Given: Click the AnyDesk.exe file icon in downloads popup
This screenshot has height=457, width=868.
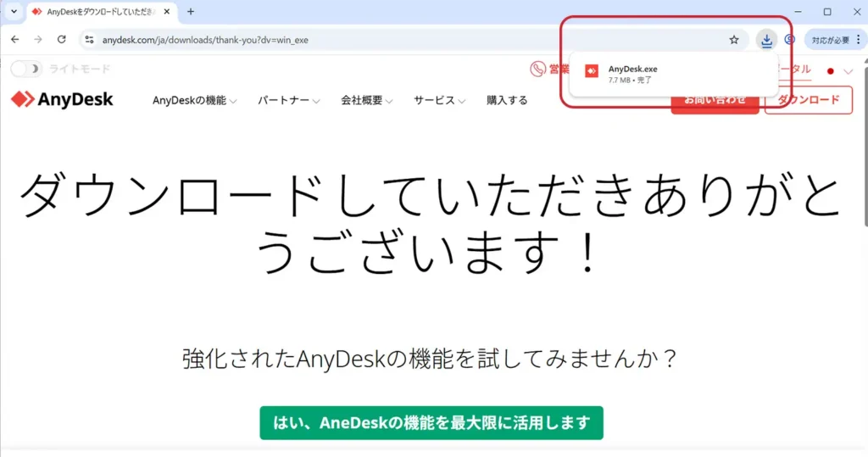Looking at the screenshot, I should click(x=592, y=74).
